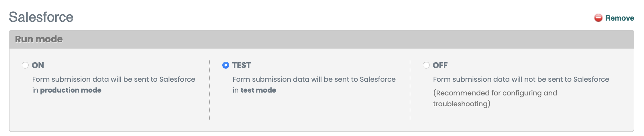Click the bold "production mode" text
This screenshot has height=136, width=644.
click(71, 90)
